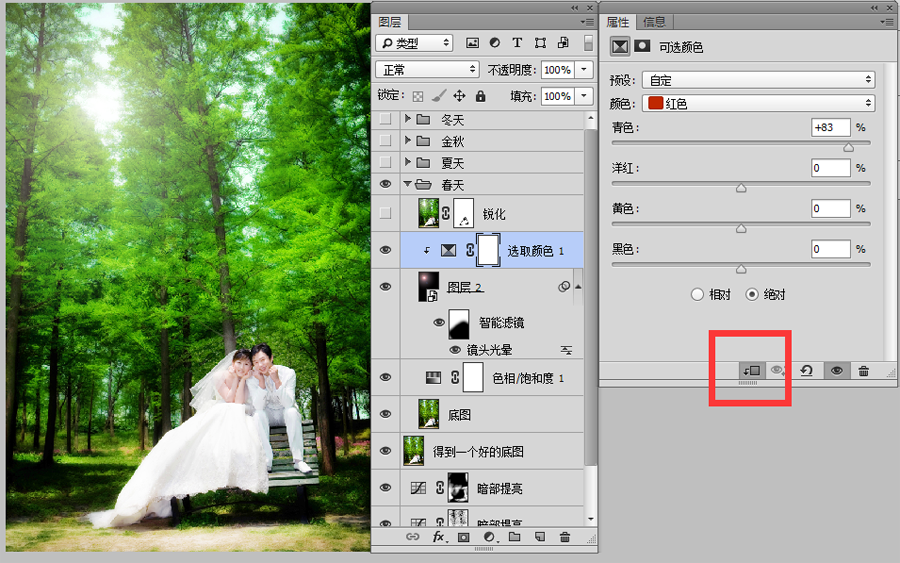Select mask icon in Properties header
This screenshot has height=563, width=900.
tap(642, 46)
